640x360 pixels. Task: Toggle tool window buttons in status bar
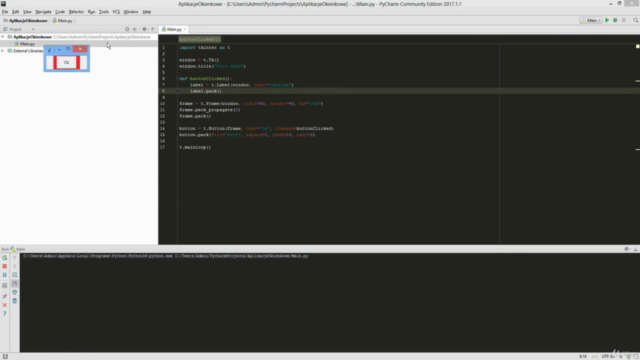point(5,356)
